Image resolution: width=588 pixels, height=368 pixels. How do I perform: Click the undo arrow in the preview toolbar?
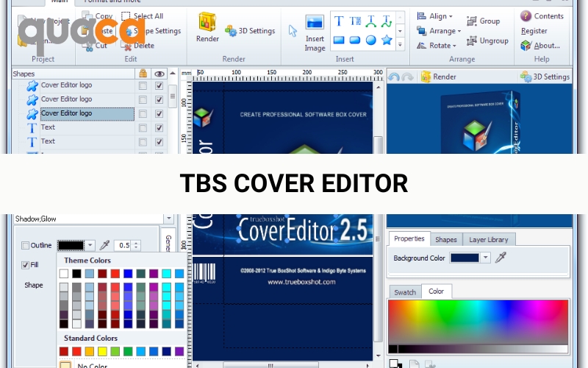393,77
